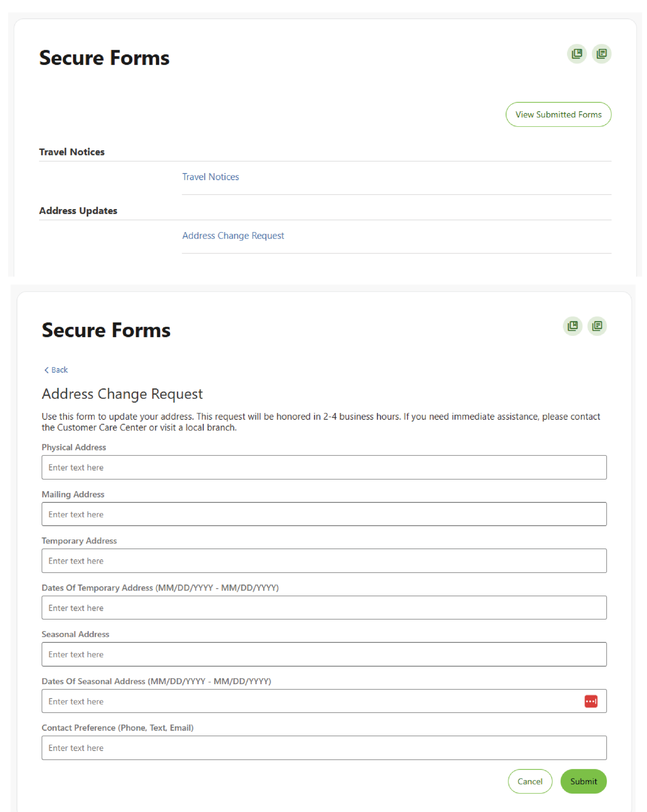The width and height of the screenshot is (647, 812).
Task: Open View Submitted Forms
Action: click(558, 115)
